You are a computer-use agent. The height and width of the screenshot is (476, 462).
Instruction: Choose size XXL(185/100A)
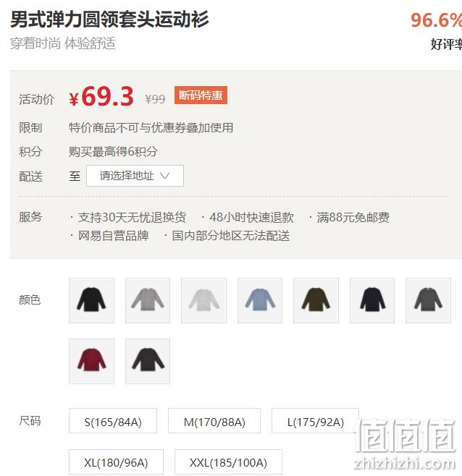[228, 462]
